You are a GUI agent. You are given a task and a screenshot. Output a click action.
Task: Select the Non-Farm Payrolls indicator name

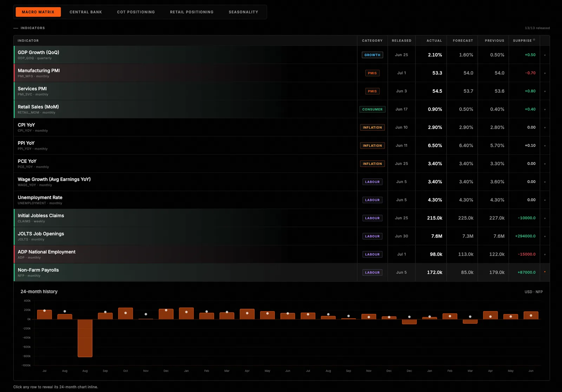38,270
